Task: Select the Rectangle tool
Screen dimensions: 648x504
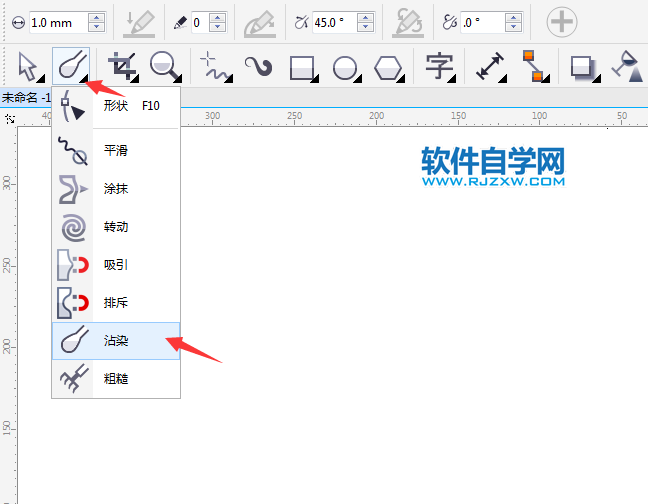Action: pos(302,68)
